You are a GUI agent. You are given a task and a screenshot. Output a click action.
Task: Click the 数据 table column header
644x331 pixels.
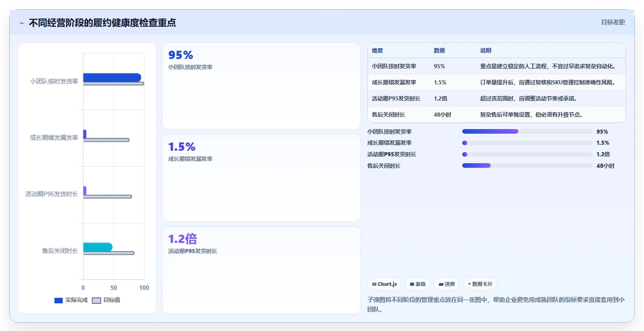[439, 50]
